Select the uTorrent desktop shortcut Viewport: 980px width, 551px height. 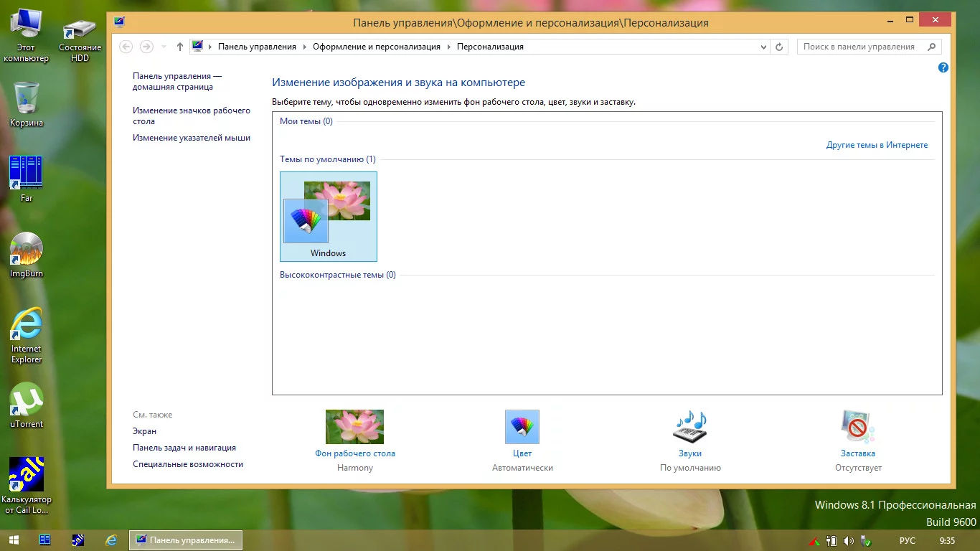pos(27,405)
